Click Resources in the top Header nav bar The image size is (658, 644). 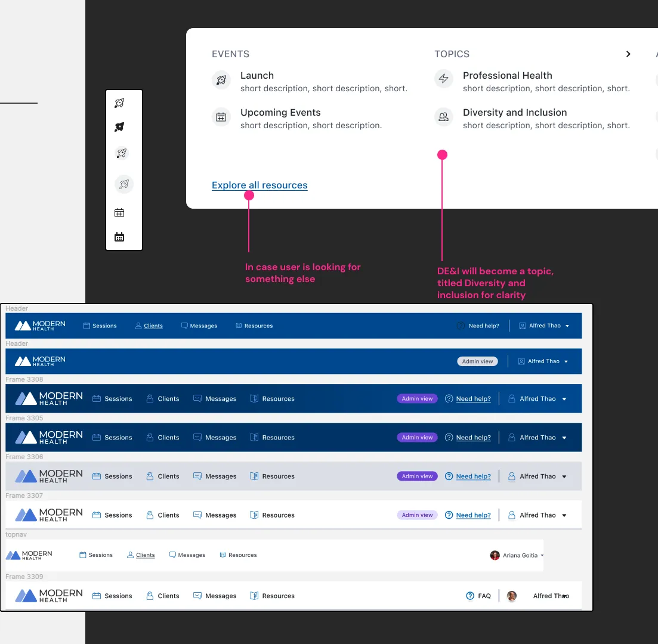pos(254,326)
